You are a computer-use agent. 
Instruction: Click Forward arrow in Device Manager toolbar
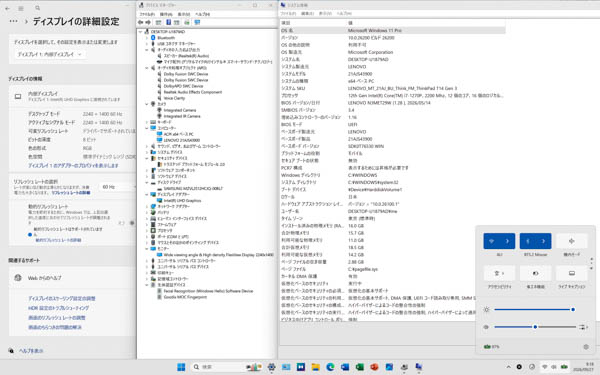tap(148, 23)
